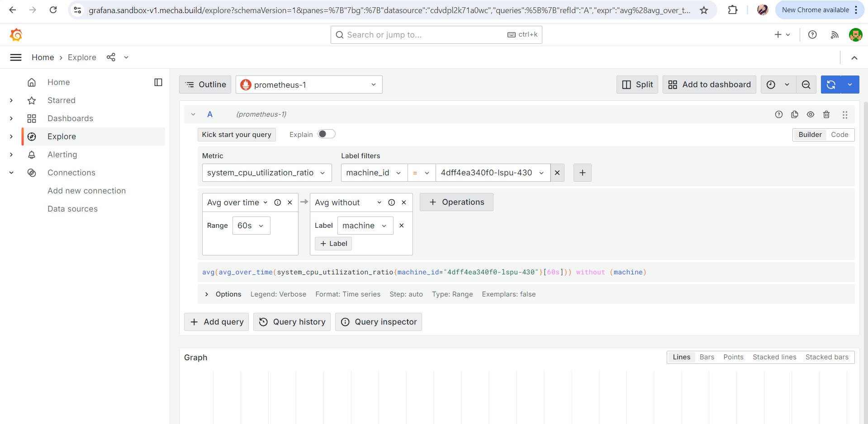Dock the sidebar menu panel icon

(x=158, y=82)
